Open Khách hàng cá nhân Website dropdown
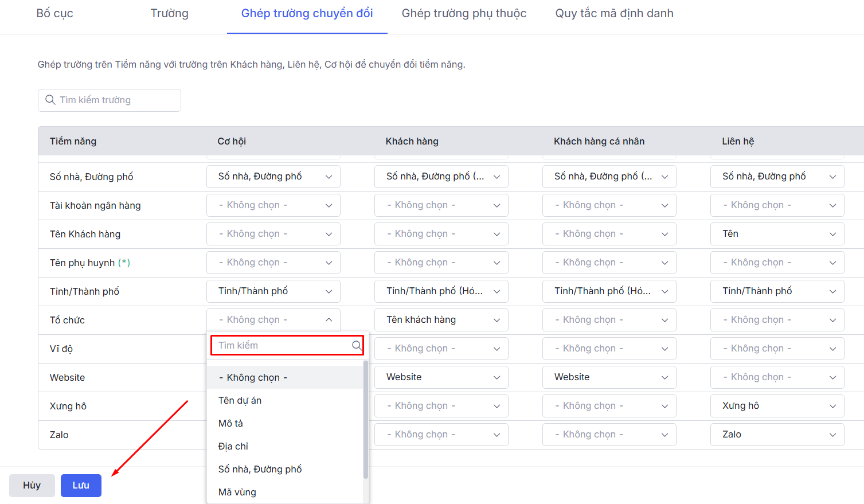 [609, 377]
